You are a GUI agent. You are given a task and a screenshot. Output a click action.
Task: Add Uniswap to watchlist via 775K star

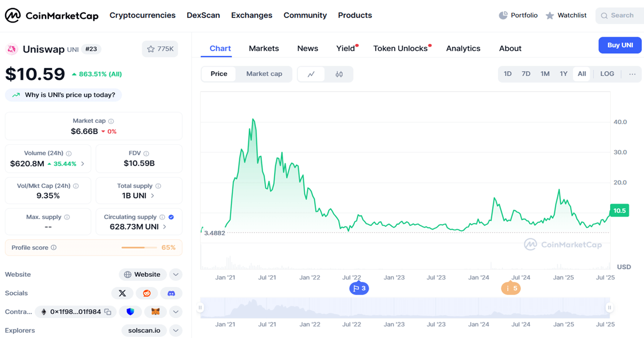pos(160,49)
